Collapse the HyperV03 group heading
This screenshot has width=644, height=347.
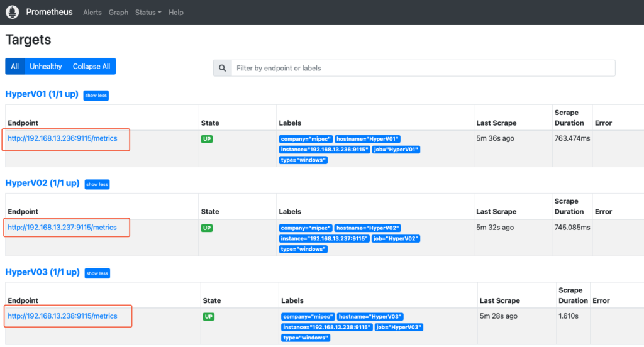pos(42,272)
